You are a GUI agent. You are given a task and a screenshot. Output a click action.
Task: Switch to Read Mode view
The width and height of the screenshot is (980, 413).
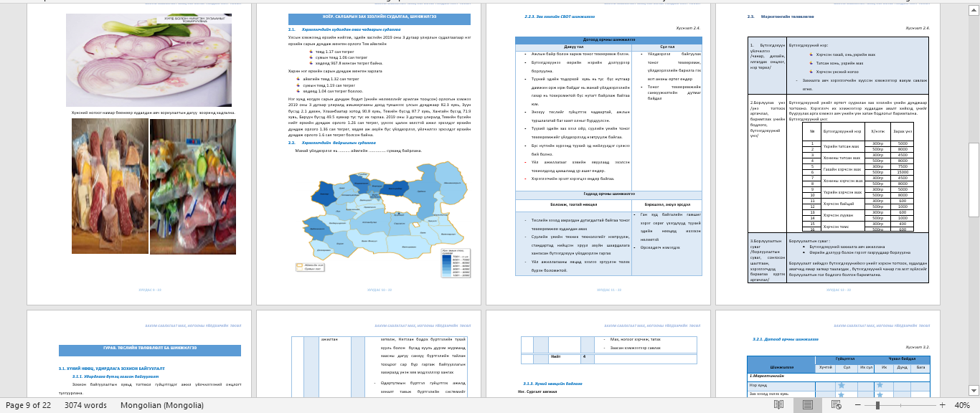click(778, 405)
